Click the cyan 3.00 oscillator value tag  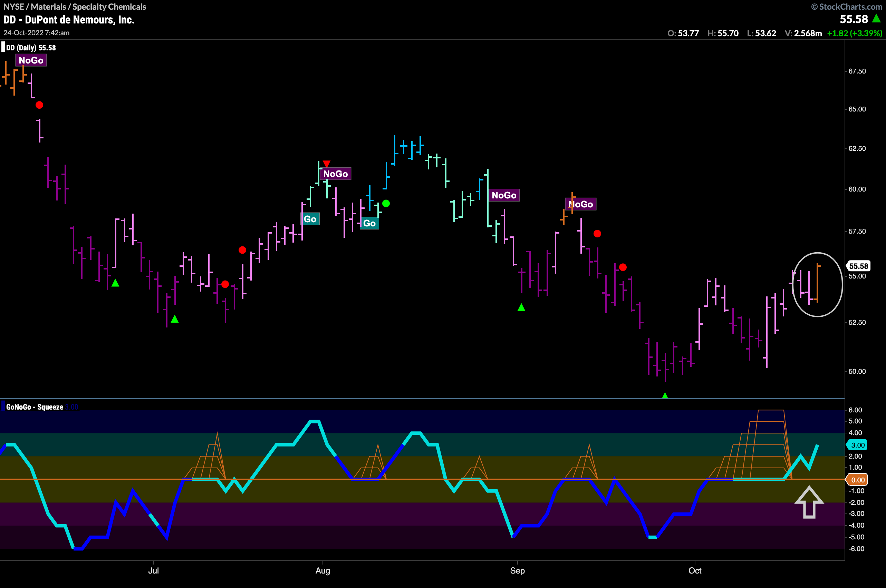[x=857, y=445]
